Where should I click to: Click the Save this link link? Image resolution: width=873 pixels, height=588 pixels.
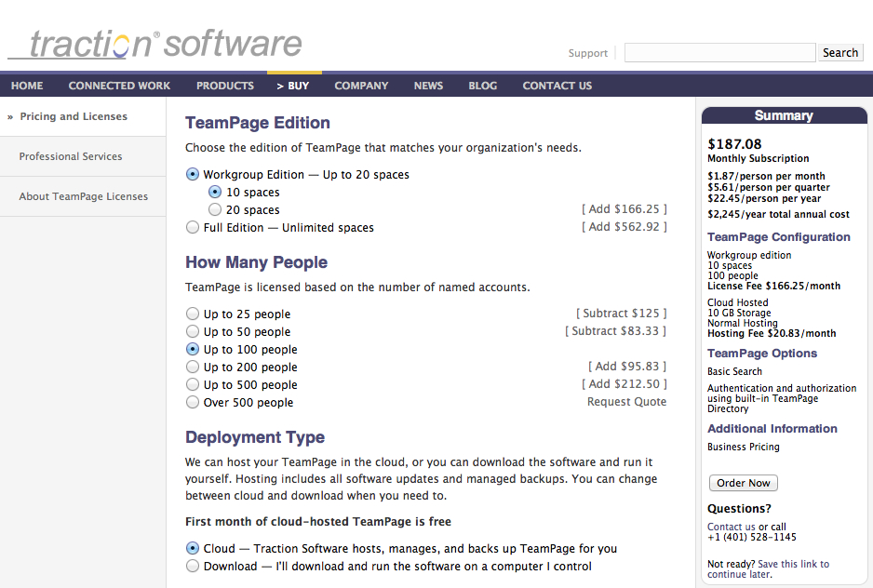[793, 564]
